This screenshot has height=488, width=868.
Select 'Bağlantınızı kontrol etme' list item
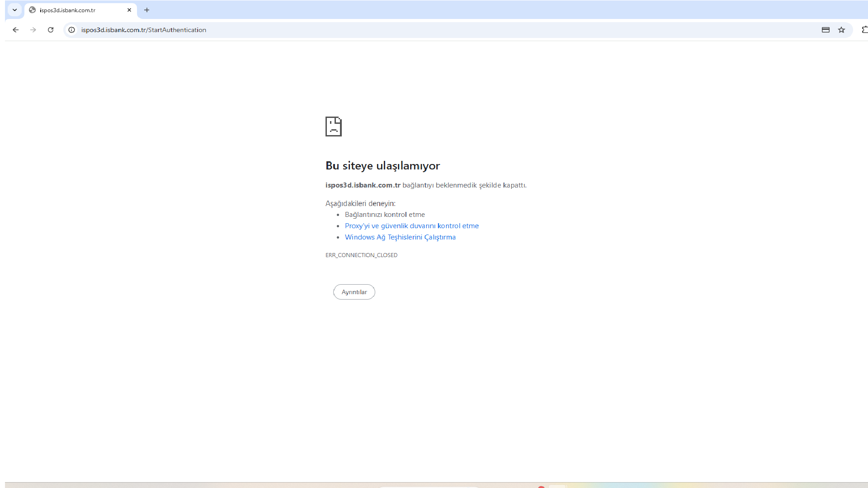tap(385, 215)
